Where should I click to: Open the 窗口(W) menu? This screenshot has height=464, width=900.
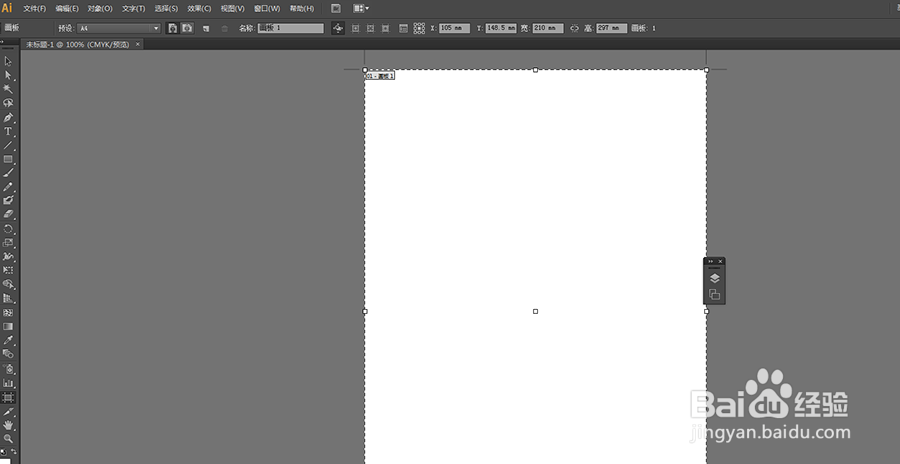tap(267, 9)
